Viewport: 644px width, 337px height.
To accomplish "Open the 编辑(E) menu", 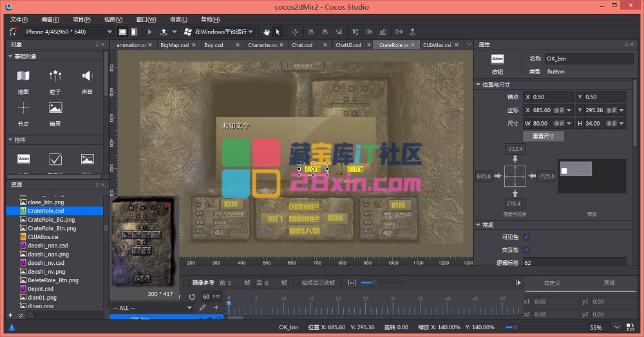I will (50, 19).
